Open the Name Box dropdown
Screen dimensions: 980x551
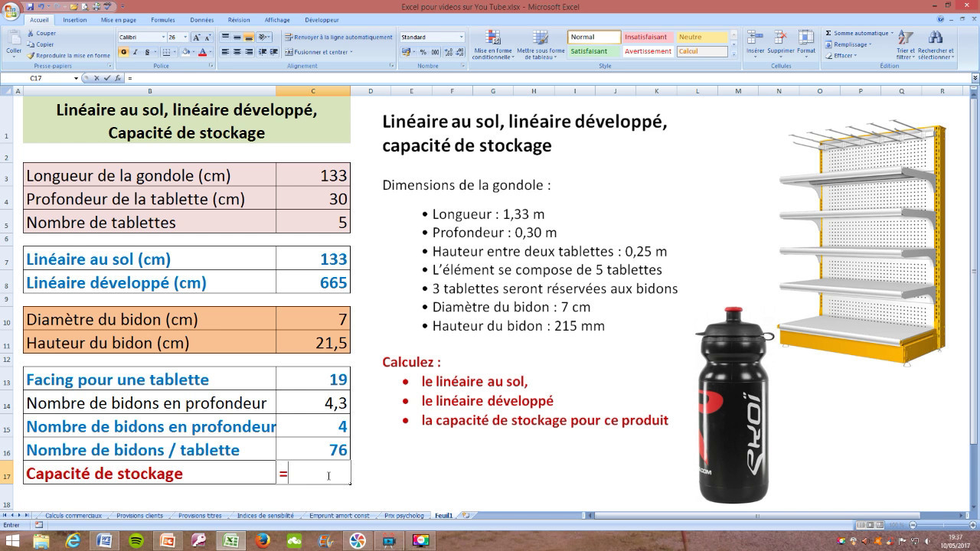coord(76,78)
